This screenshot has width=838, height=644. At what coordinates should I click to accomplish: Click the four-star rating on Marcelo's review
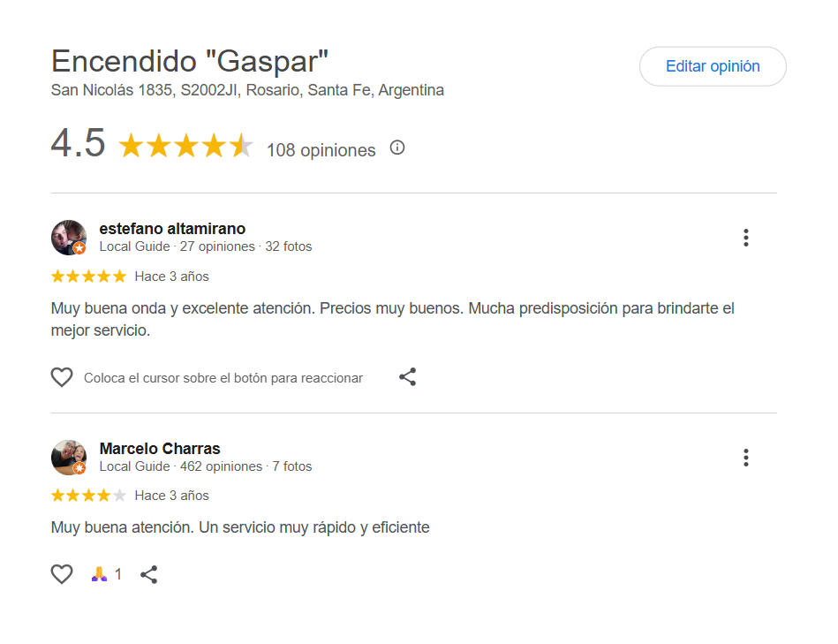(88, 496)
